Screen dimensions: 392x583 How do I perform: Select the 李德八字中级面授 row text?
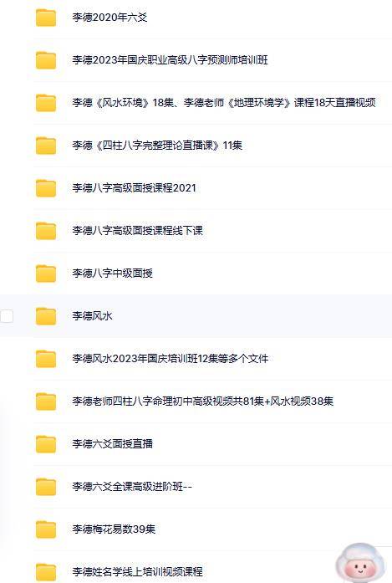pyautogui.click(x=113, y=274)
